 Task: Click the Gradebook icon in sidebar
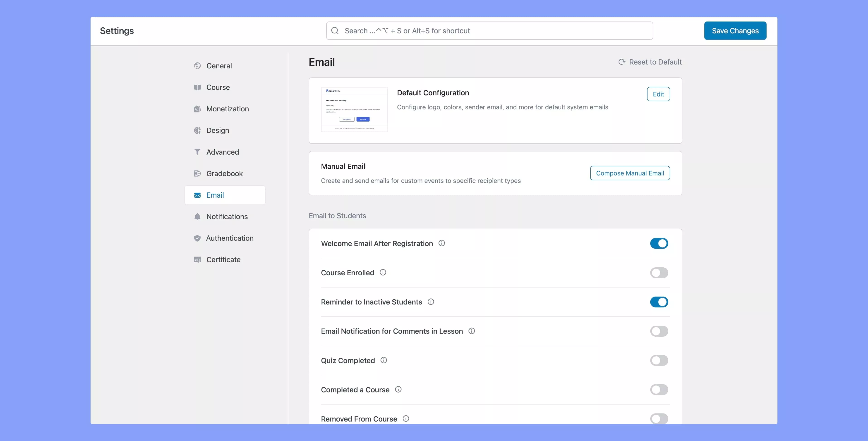click(197, 173)
